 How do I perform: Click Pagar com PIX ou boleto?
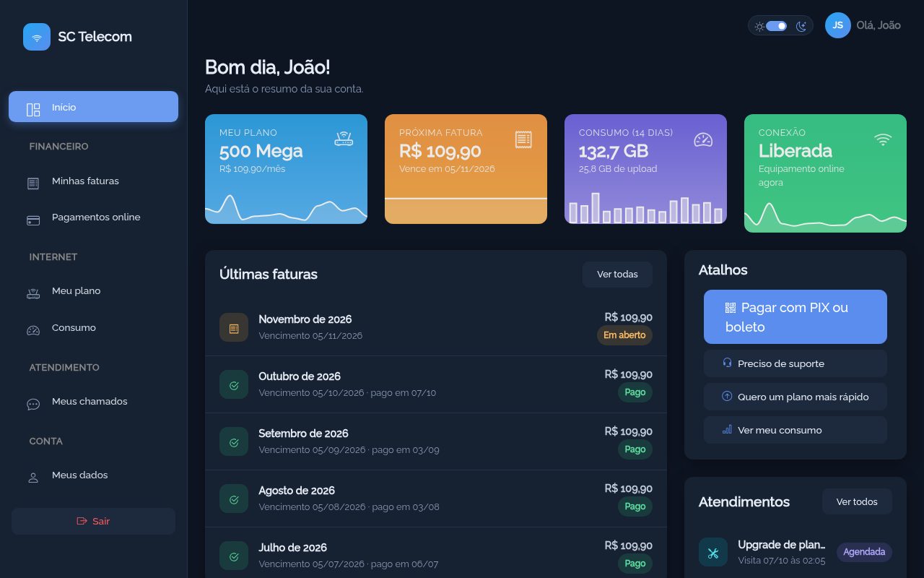(796, 316)
